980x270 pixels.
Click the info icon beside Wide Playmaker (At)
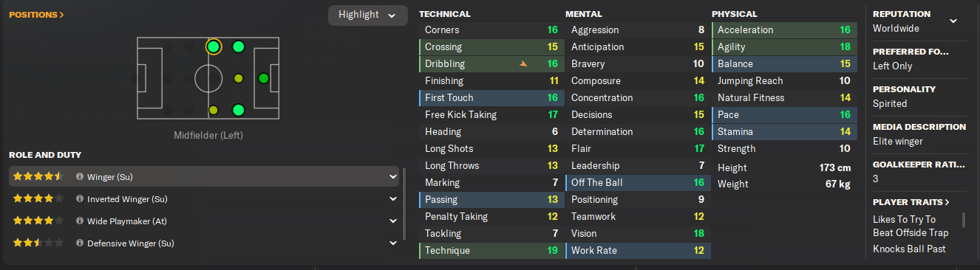(x=79, y=221)
